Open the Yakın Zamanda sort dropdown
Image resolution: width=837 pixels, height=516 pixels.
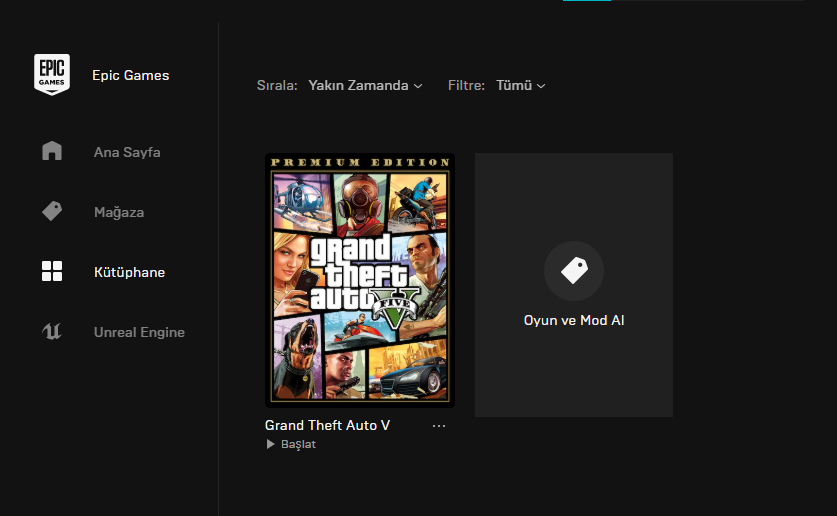pyautogui.click(x=365, y=85)
